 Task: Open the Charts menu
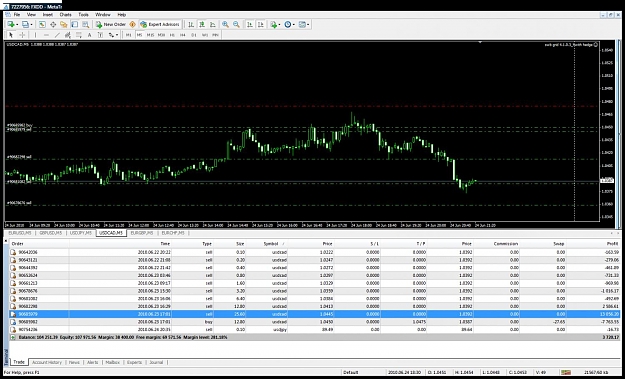pos(65,15)
